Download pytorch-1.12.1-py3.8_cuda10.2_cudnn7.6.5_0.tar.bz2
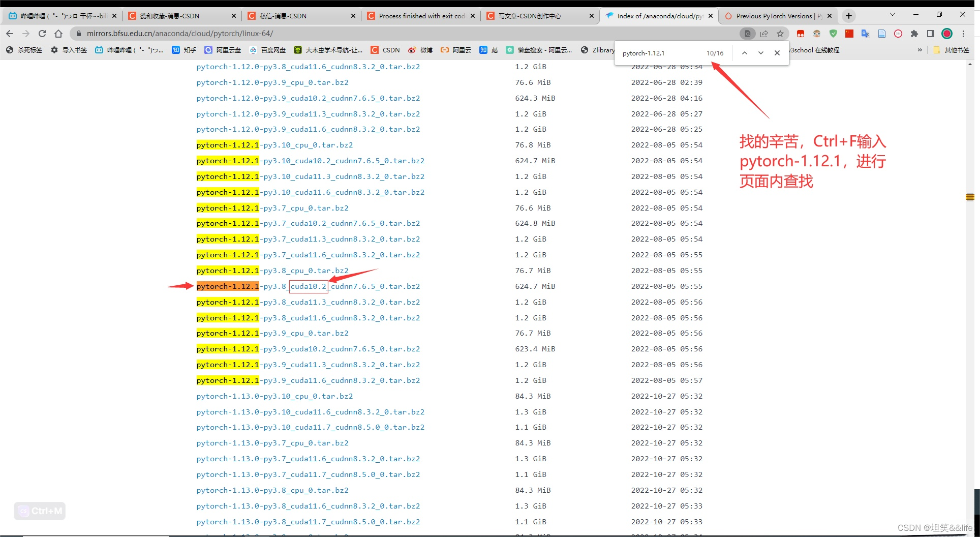980x537 pixels. pos(308,286)
